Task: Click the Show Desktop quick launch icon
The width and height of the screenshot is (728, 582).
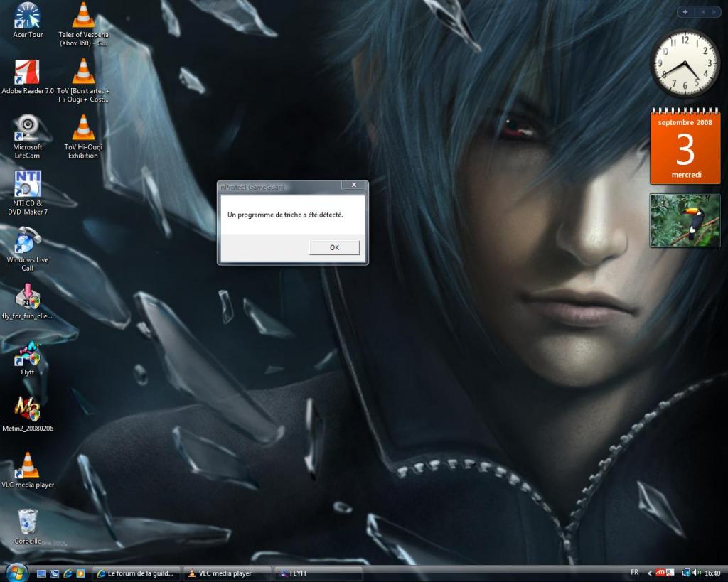Action: pyautogui.click(x=41, y=573)
